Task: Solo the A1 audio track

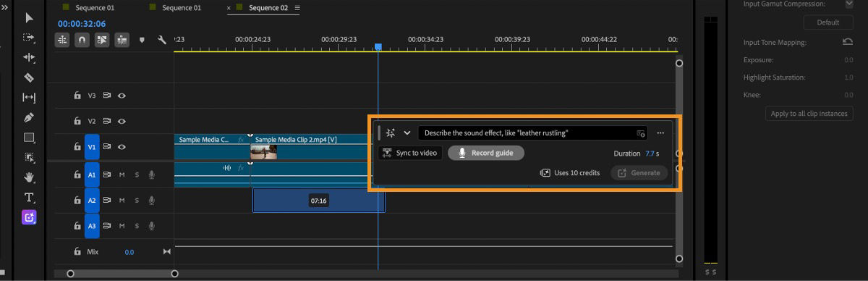Action: [x=136, y=175]
